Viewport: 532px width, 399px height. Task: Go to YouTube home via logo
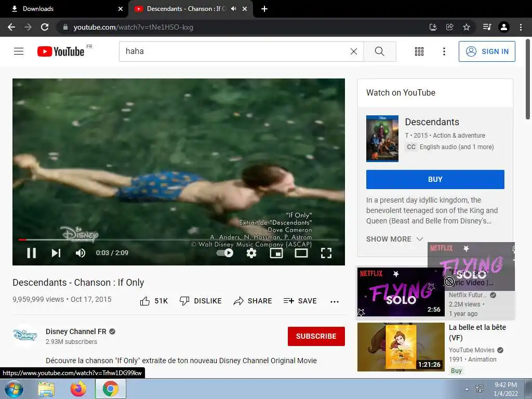point(61,51)
